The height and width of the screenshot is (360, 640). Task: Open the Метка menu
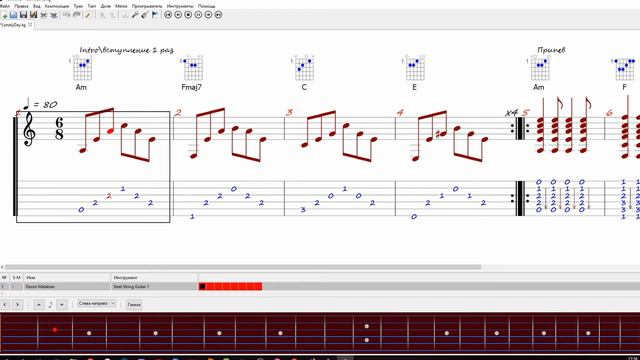pyautogui.click(x=121, y=6)
